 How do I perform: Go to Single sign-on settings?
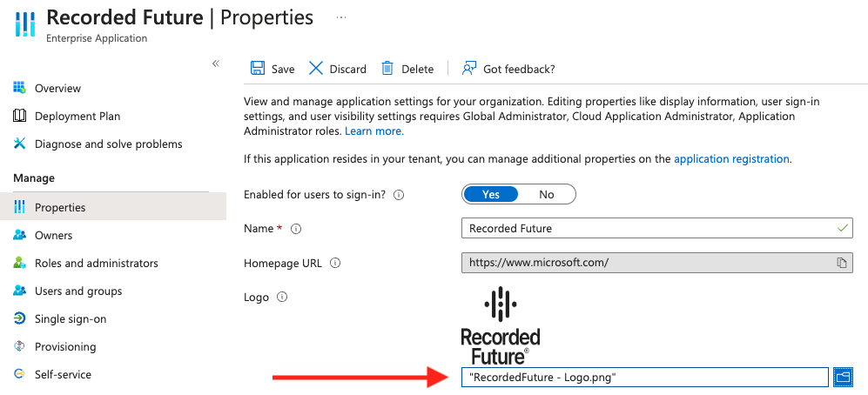[x=71, y=319]
